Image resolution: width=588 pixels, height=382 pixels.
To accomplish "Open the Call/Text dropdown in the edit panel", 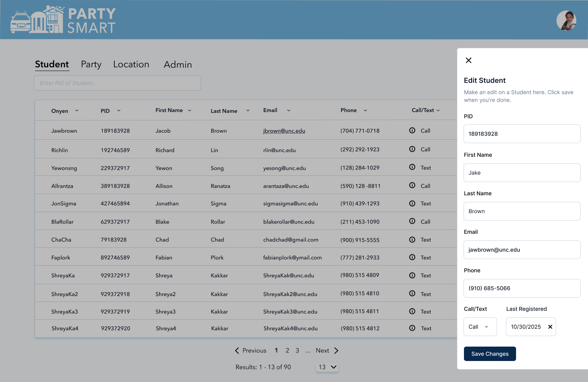I will click(x=480, y=327).
